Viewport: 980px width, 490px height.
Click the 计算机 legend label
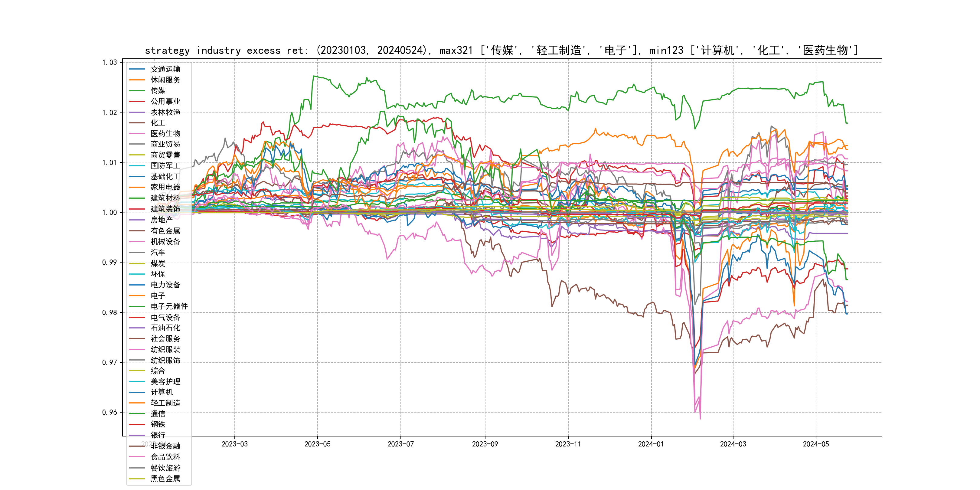(x=161, y=392)
